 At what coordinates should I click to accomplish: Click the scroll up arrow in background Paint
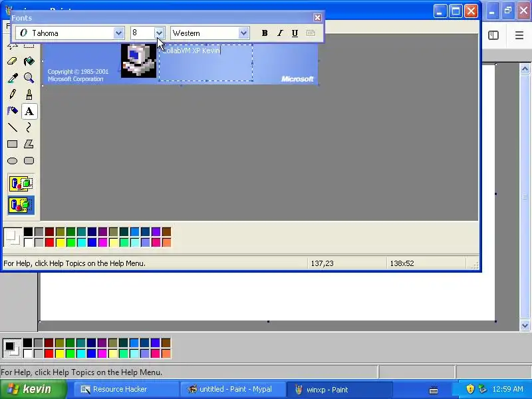pyautogui.click(x=525, y=69)
